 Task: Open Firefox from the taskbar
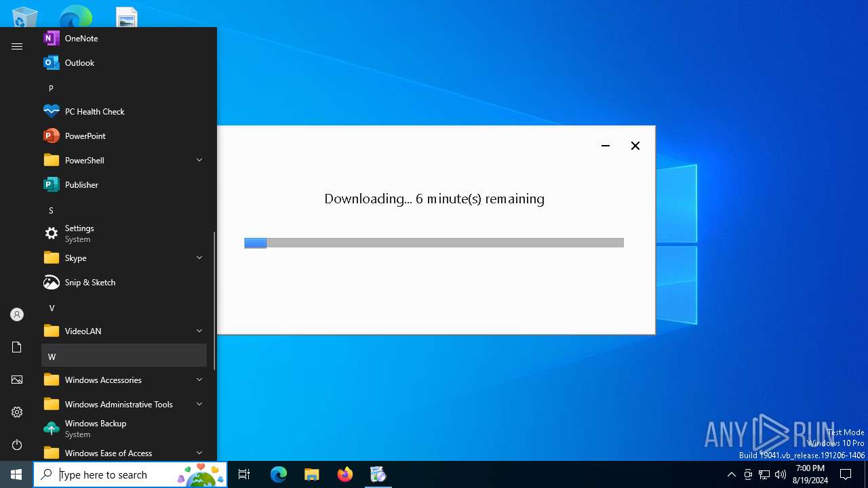coord(345,474)
